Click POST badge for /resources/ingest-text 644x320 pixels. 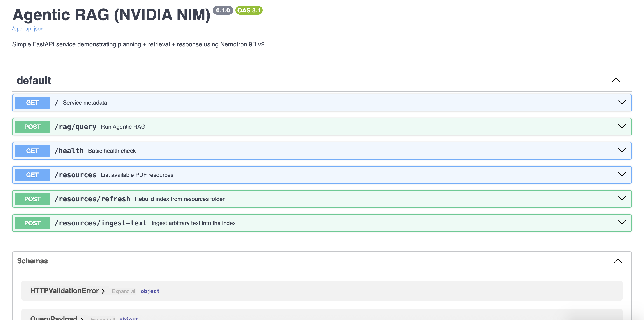pos(32,223)
